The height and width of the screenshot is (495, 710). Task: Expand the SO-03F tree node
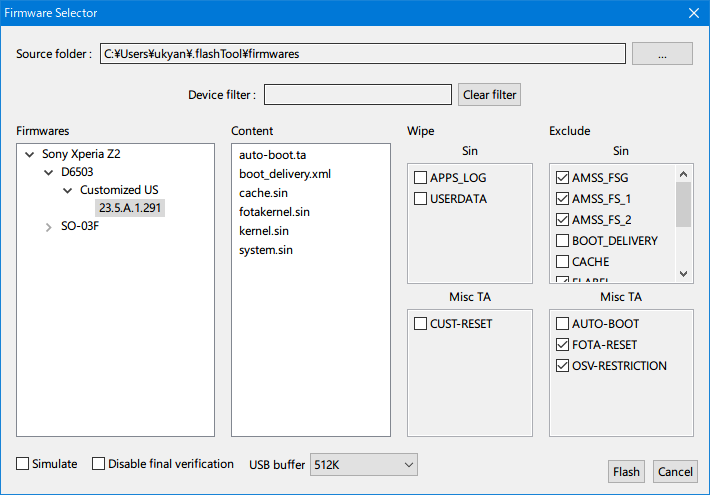click(48, 227)
